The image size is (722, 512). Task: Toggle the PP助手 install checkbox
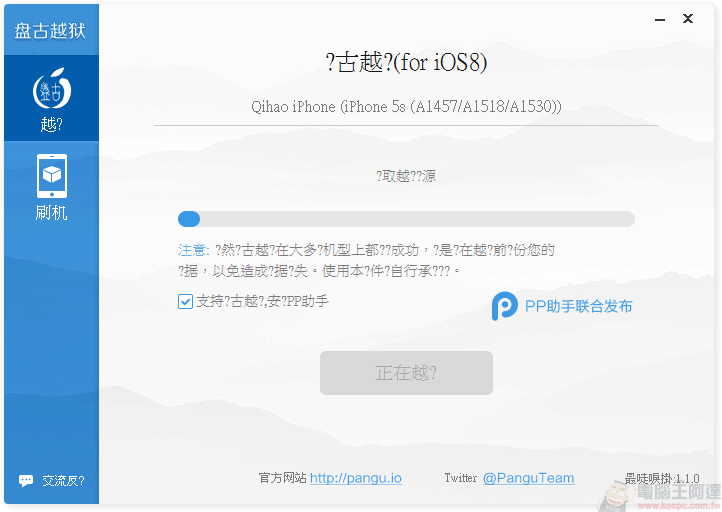(185, 302)
